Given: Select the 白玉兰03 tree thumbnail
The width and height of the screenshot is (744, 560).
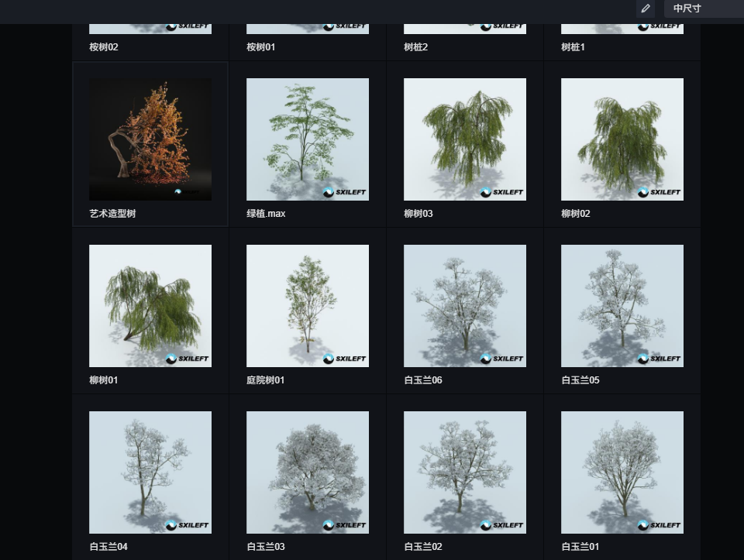Looking at the screenshot, I should tap(308, 472).
